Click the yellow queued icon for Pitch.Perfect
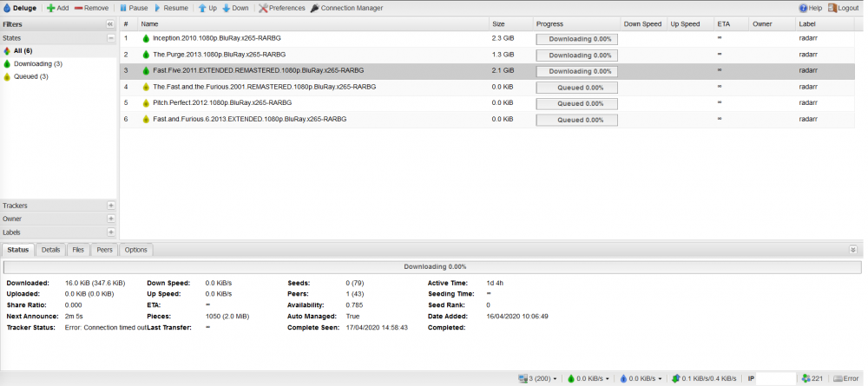868x386 pixels. pos(146,103)
